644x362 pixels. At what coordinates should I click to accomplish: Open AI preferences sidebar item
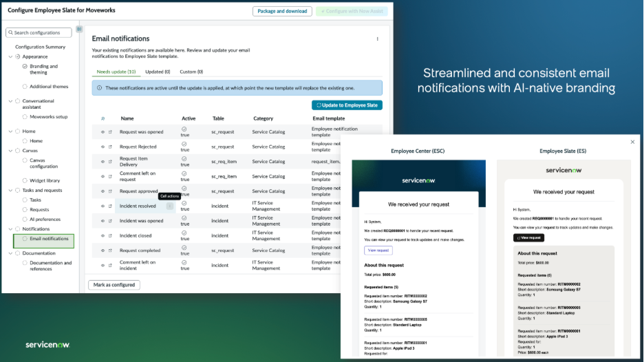tap(45, 220)
